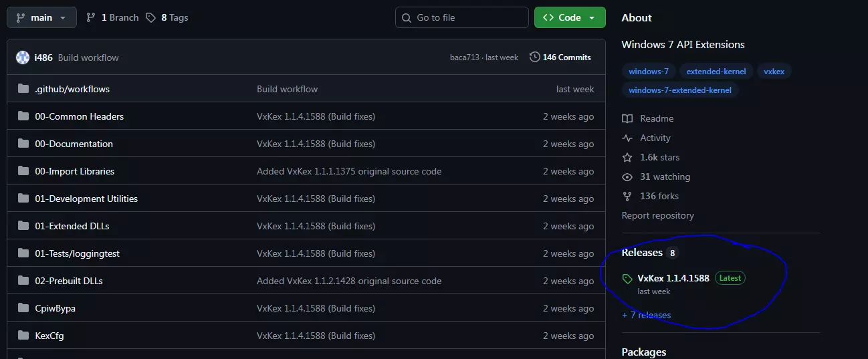Click the tag icon beside 8 Tags

click(151, 18)
